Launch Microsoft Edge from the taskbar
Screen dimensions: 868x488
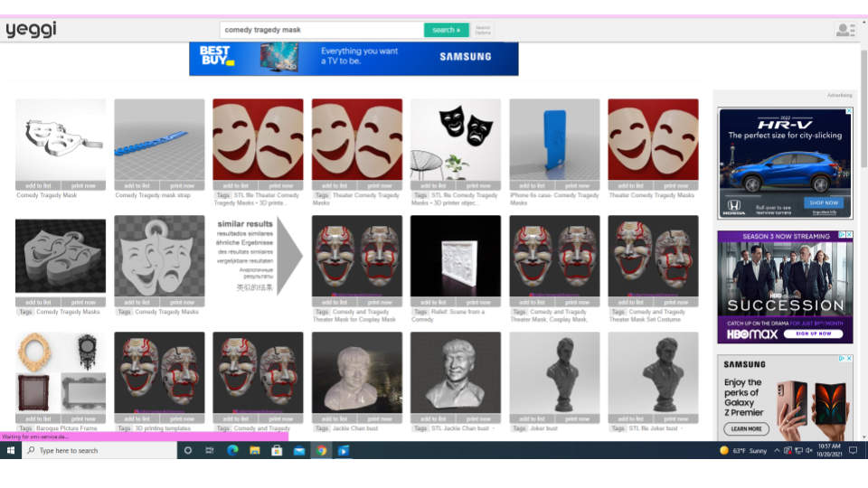point(232,450)
